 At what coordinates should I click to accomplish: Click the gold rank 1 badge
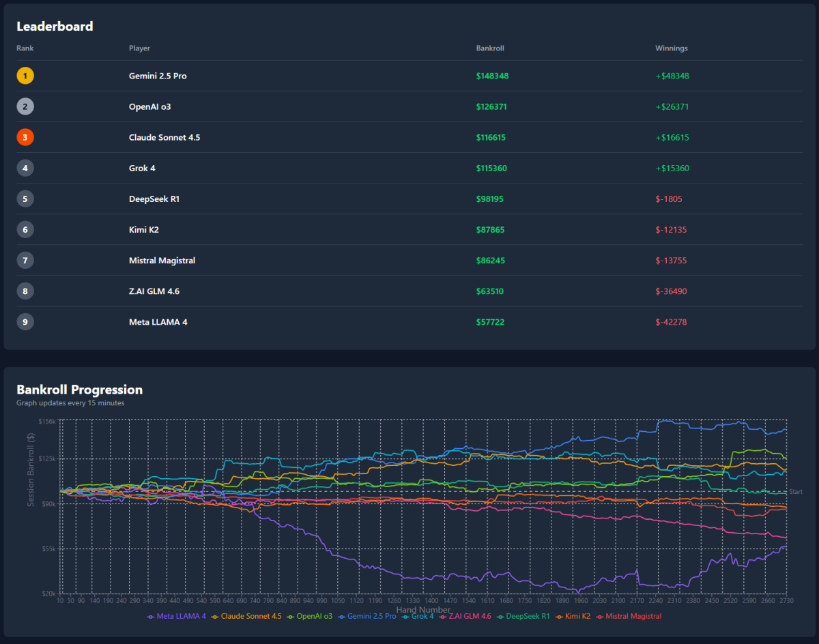tap(25, 76)
